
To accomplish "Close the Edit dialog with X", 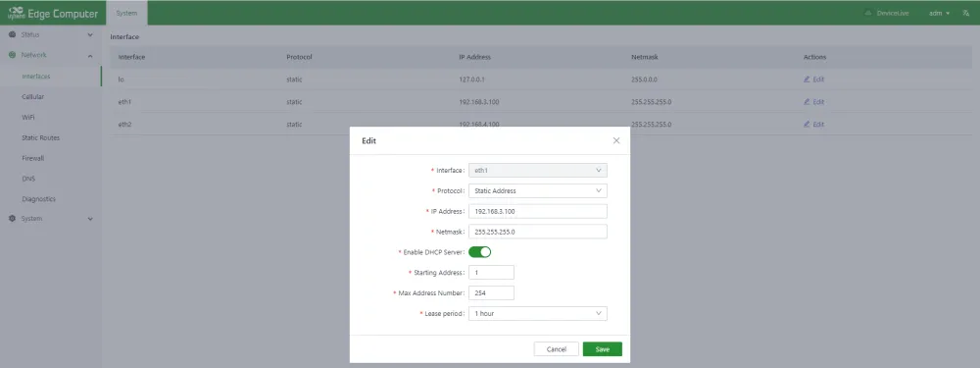I will [616, 140].
